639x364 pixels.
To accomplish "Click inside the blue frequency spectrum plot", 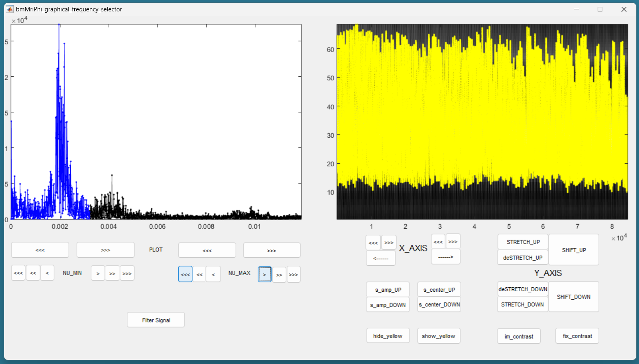I will [156, 122].
